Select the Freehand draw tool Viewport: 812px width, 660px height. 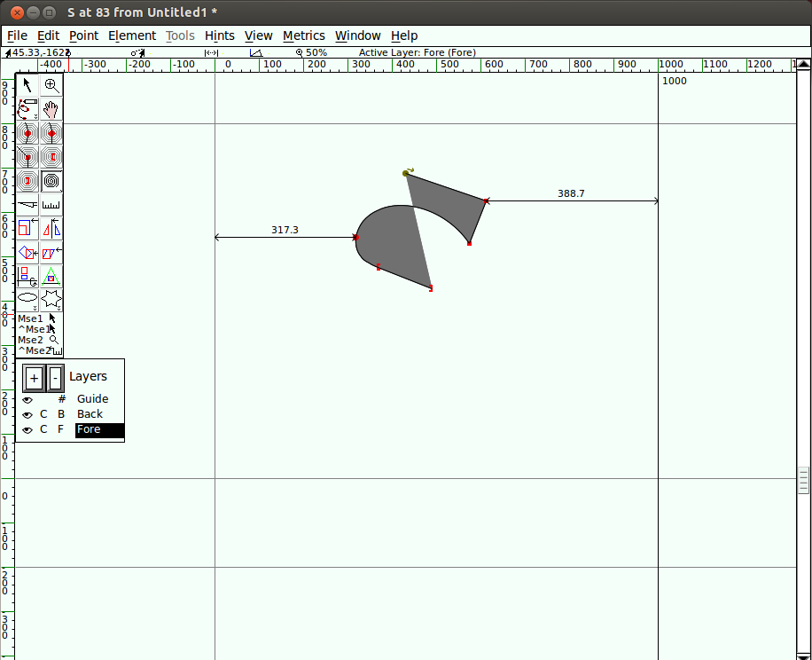(27, 109)
